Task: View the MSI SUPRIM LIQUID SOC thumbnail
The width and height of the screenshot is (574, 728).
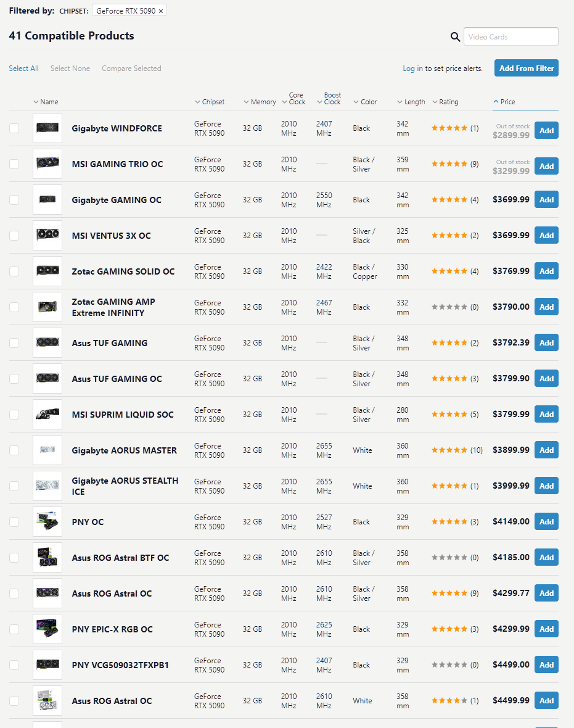Action: [x=47, y=415]
